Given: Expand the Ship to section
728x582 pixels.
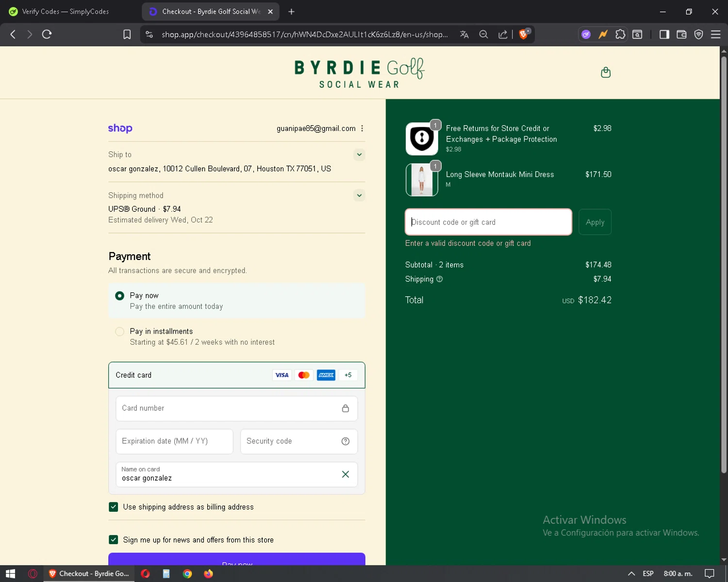Looking at the screenshot, I should pyautogui.click(x=359, y=155).
